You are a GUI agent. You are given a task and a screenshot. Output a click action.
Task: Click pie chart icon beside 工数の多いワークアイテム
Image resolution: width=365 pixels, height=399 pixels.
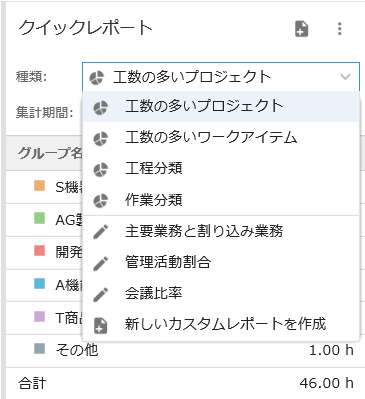pos(101,138)
